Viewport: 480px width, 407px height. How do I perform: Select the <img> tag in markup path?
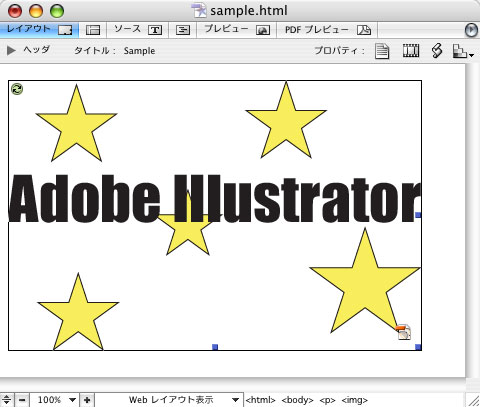[x=355, y=400]
